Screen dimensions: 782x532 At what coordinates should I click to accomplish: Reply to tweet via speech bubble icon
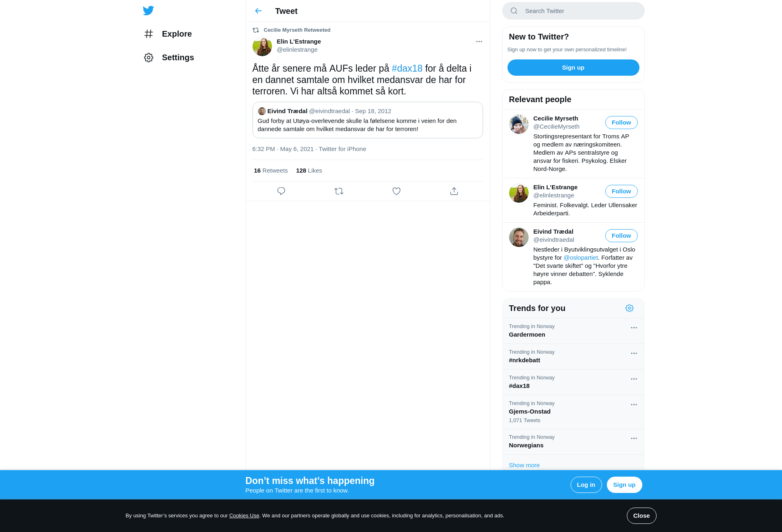click(x=281, y=191)
